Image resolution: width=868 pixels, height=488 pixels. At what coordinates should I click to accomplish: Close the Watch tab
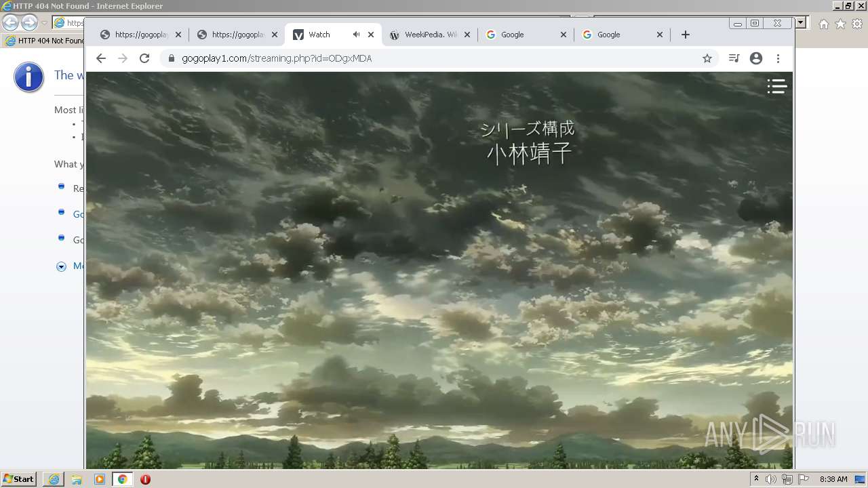click(x=371, y=35)
